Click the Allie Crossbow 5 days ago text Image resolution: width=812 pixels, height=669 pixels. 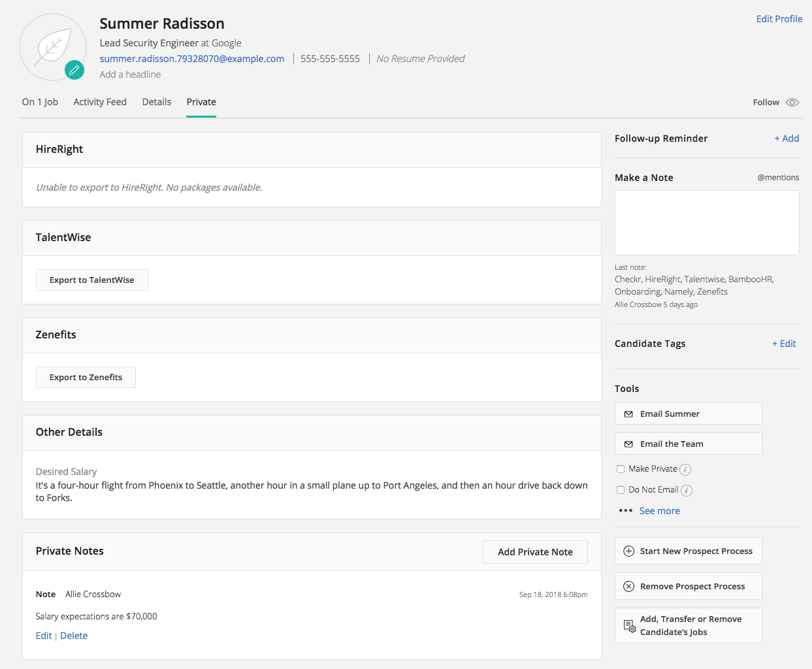click(x=656, y=305)
